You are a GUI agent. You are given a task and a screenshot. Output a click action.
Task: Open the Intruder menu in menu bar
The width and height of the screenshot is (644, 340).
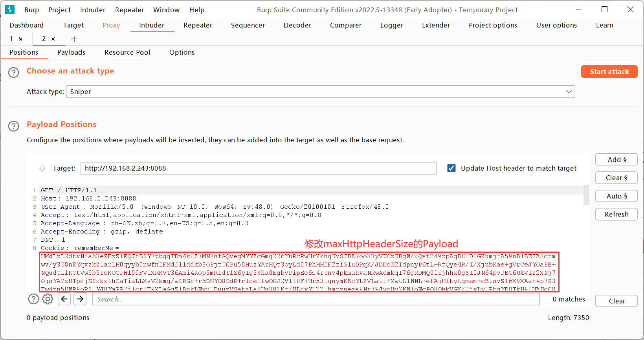click(x=92, y=10)
